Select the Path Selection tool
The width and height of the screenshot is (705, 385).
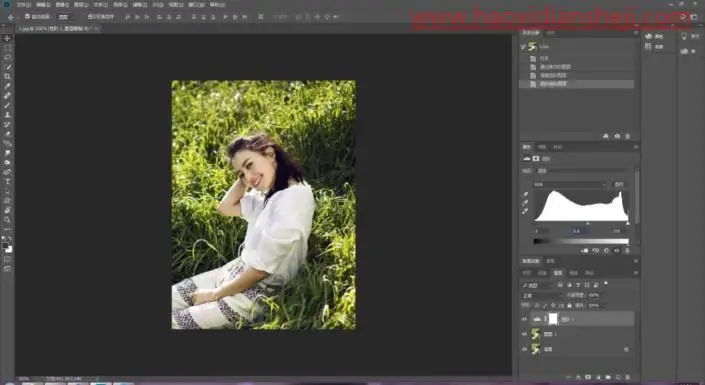pos(7,191)
